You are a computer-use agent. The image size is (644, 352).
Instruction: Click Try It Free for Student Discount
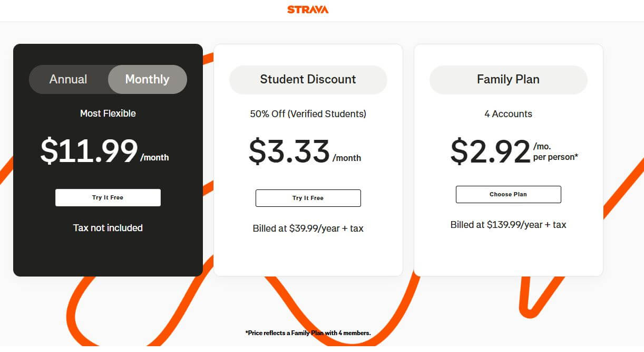pos(308,198)
